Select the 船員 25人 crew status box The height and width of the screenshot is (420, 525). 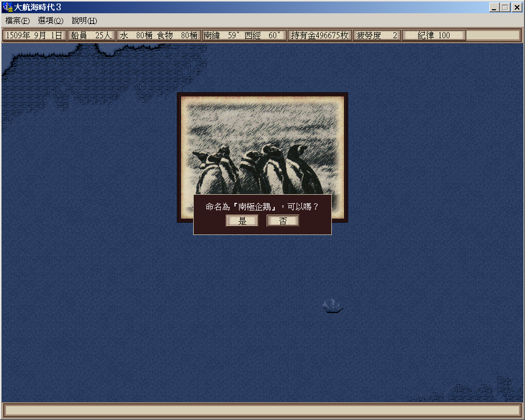click(x=91, y=36)
